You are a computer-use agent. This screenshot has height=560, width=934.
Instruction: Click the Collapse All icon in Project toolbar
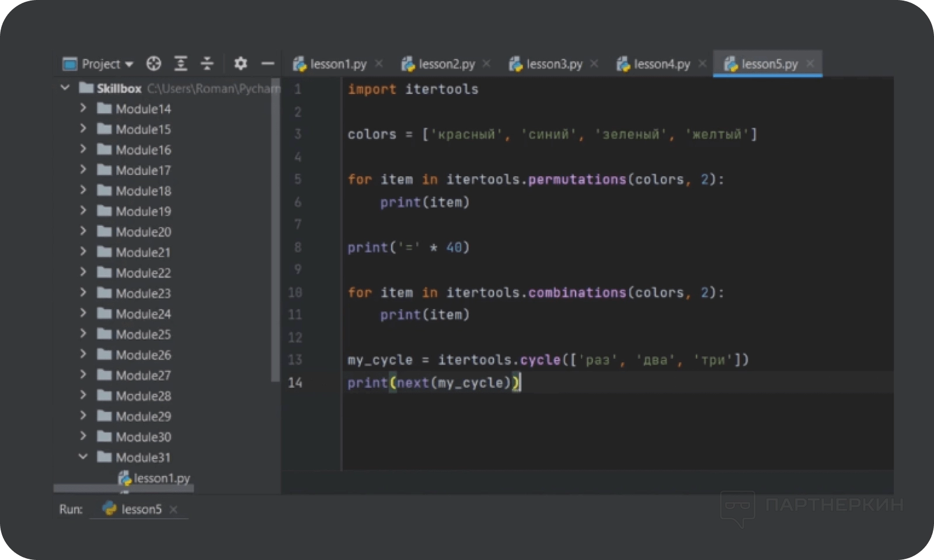pos(207,64)
